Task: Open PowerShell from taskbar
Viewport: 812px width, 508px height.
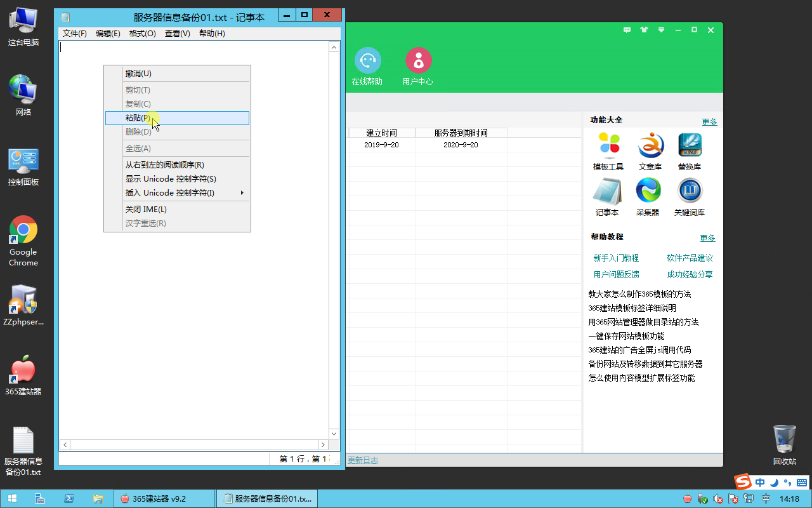Action: 69,499
